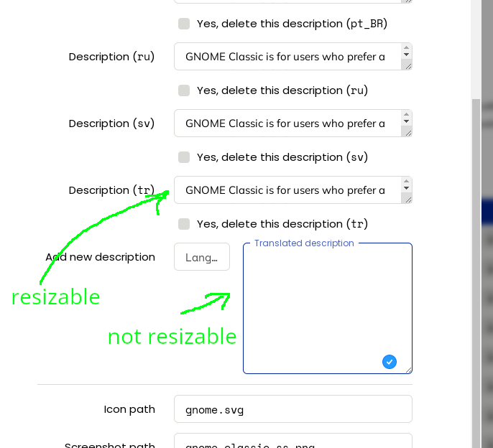Click up arrow in Description (sv) scrollbar
The height and width of the screenshot is (448, 493).
click(406, 114)
